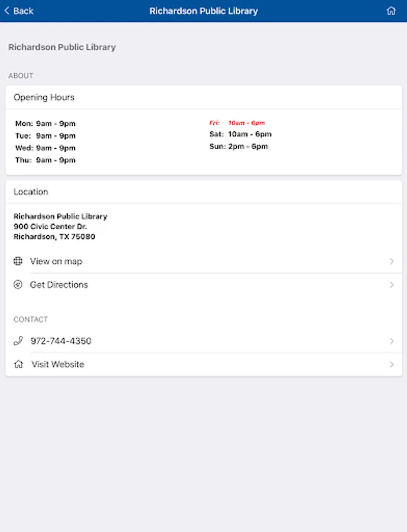Viewport: 407px width, 532px height.
Task: Tap the home icon in the header
Action: 390,11
